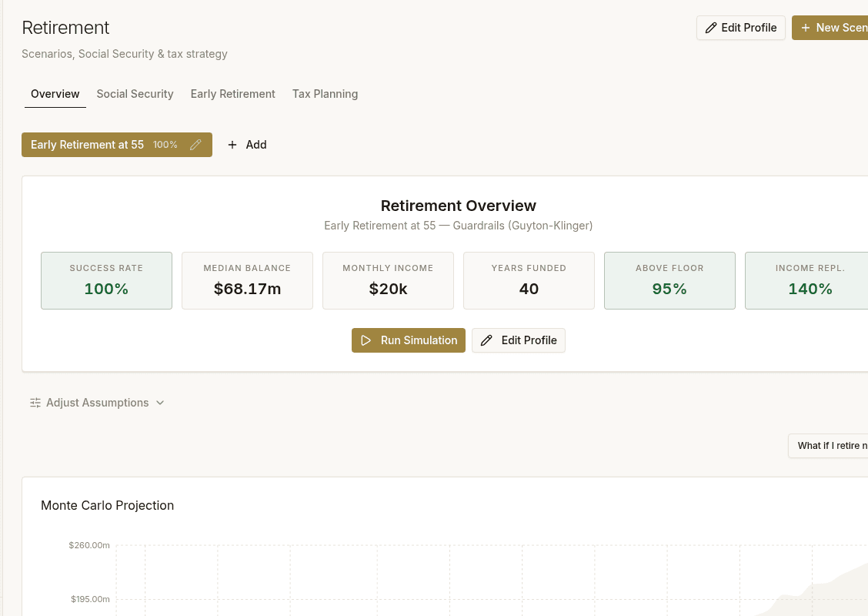Click the pencil icon on the Early Retirement at 55 chip
The width and height of the screenshot is (868, 616).
(195, 145)
